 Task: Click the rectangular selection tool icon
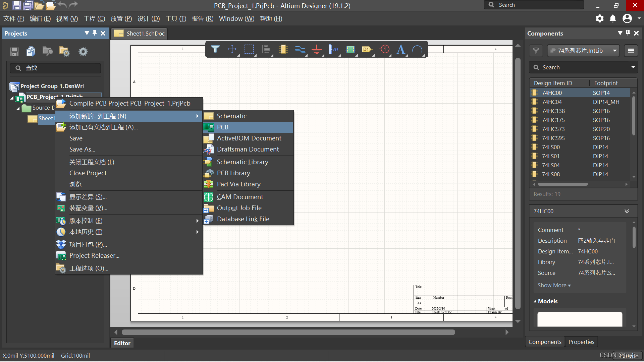pyautogui.click(x=249, y=50)
